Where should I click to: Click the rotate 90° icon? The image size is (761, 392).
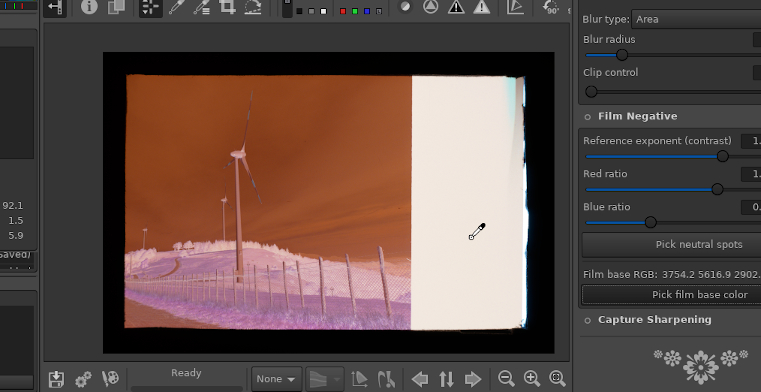point(551,7)
